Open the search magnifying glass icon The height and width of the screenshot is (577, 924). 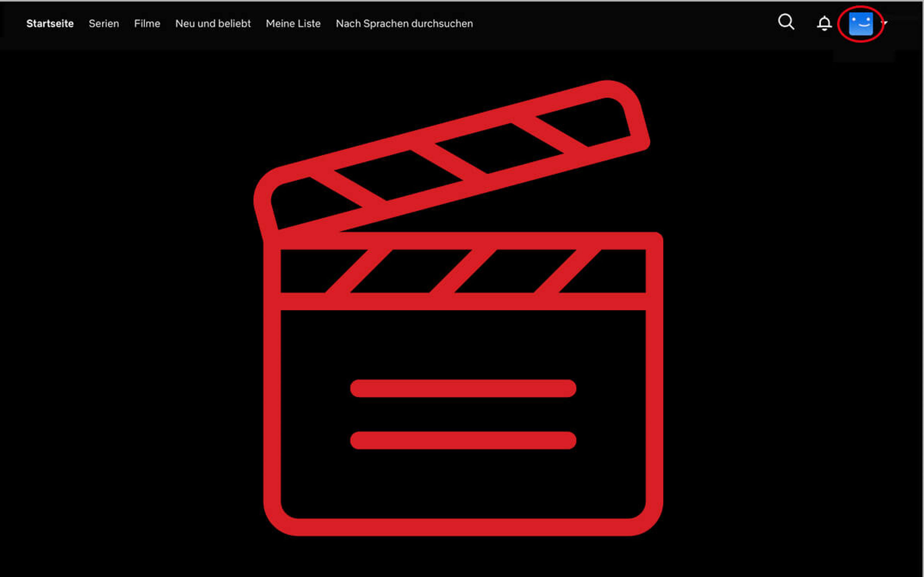786,22
